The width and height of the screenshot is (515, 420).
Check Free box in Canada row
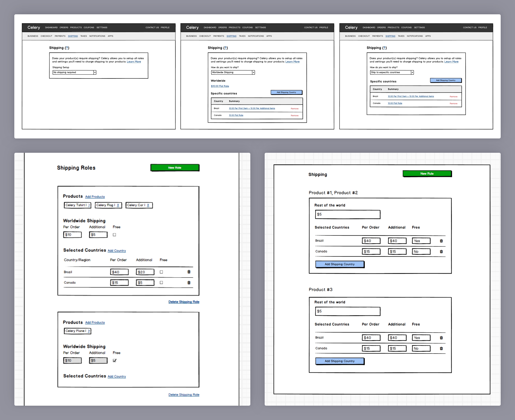pos(161,283)
